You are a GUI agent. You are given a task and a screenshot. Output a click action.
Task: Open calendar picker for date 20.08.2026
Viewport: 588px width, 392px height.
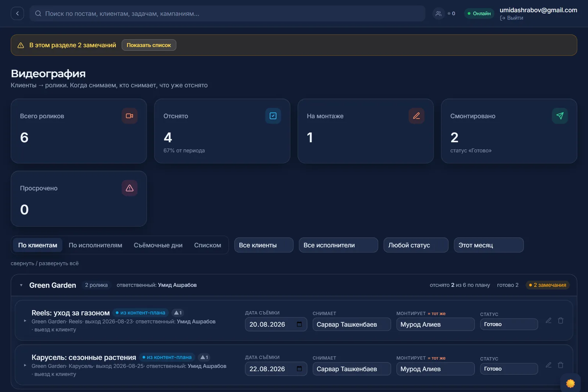pos(299,324)
